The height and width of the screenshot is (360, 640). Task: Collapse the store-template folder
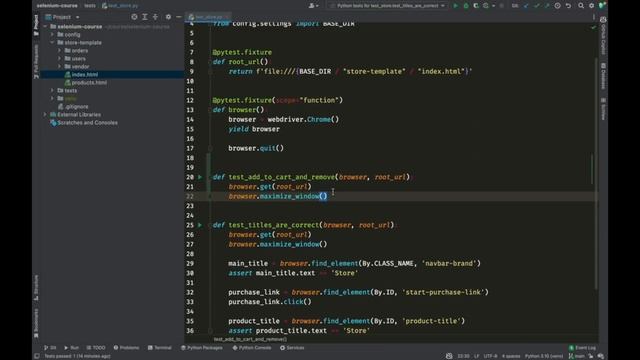click(52, 42)
